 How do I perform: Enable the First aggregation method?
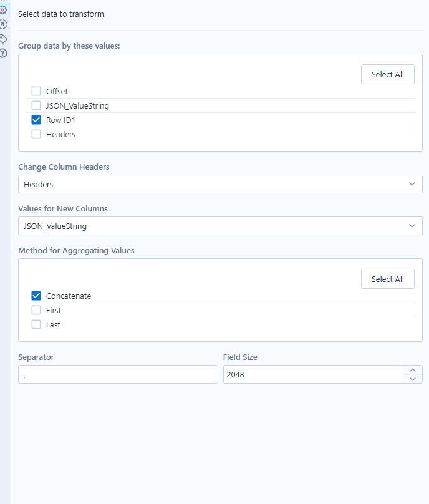coord(36,310)
